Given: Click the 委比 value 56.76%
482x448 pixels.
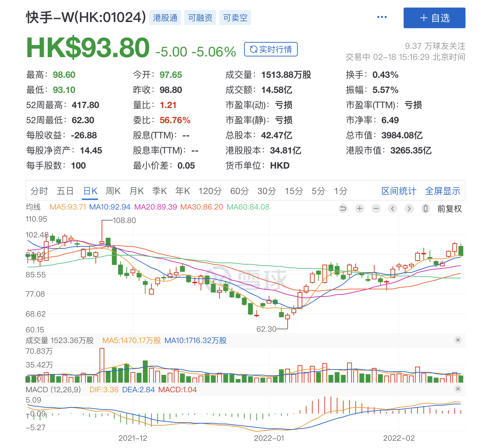Looking at the screenshot, I should (175, 120).
